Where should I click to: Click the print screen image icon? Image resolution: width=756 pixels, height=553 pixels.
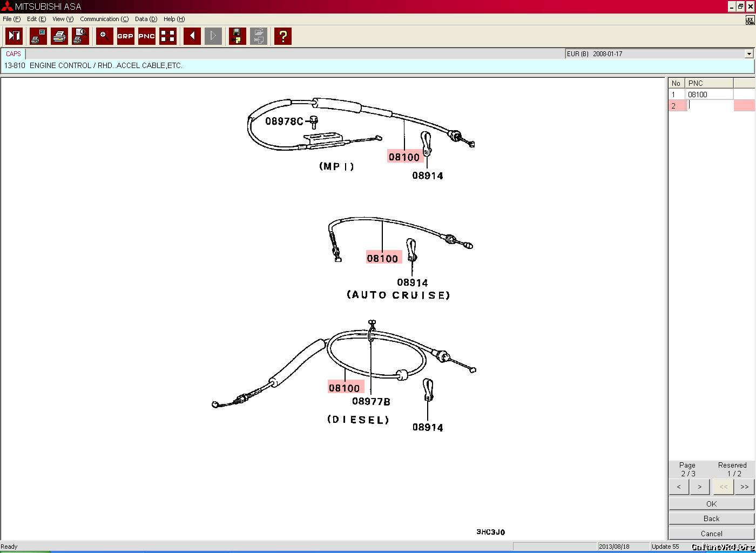click(38, 36)
